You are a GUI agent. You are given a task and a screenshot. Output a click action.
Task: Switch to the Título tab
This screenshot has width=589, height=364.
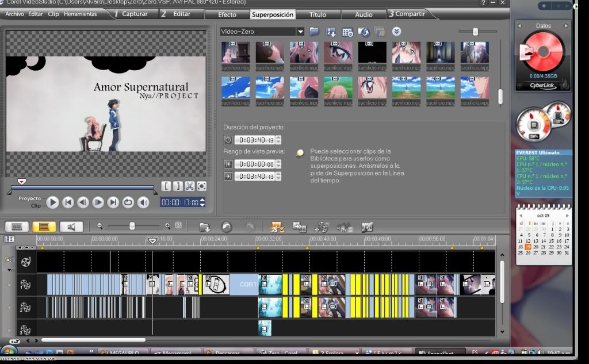(318, 14)
